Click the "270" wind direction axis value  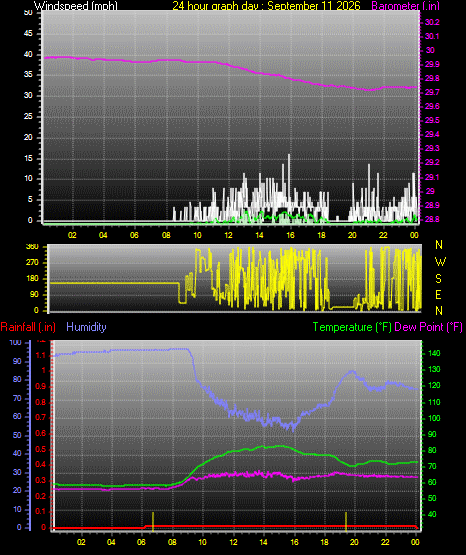click(x=32, y=263)
